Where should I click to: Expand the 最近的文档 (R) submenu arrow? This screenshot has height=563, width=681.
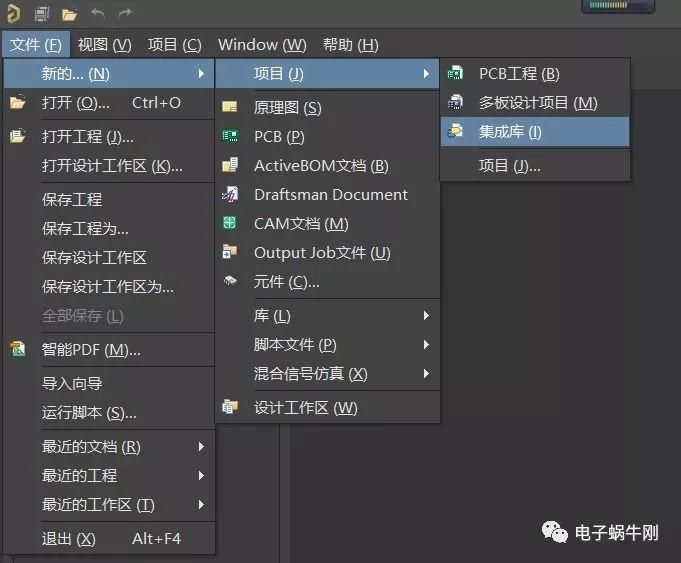201,447
